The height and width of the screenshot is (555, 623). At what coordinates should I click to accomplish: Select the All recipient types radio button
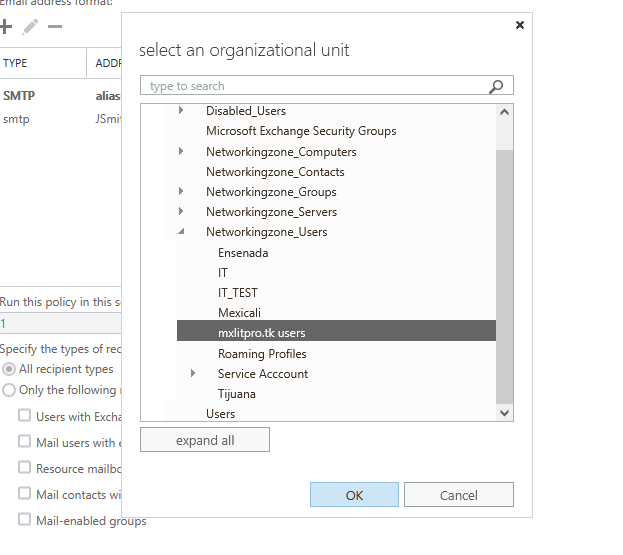tap(9, 369)
